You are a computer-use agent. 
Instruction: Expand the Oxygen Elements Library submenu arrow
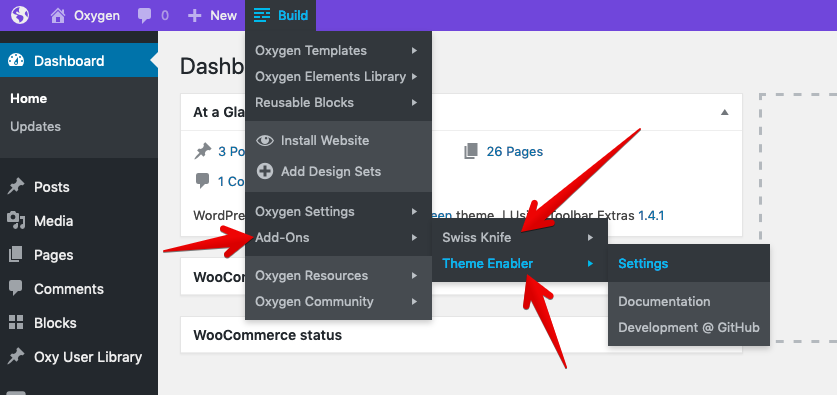point(414,76)
